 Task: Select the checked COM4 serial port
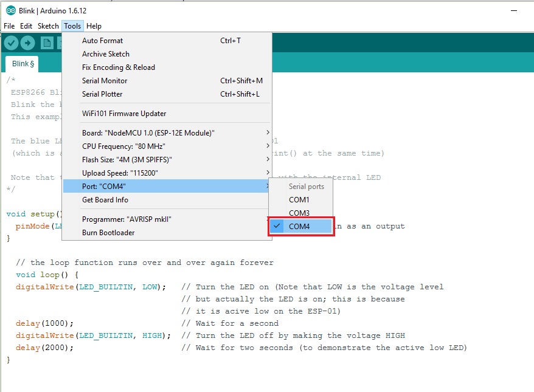pos(300,227)
